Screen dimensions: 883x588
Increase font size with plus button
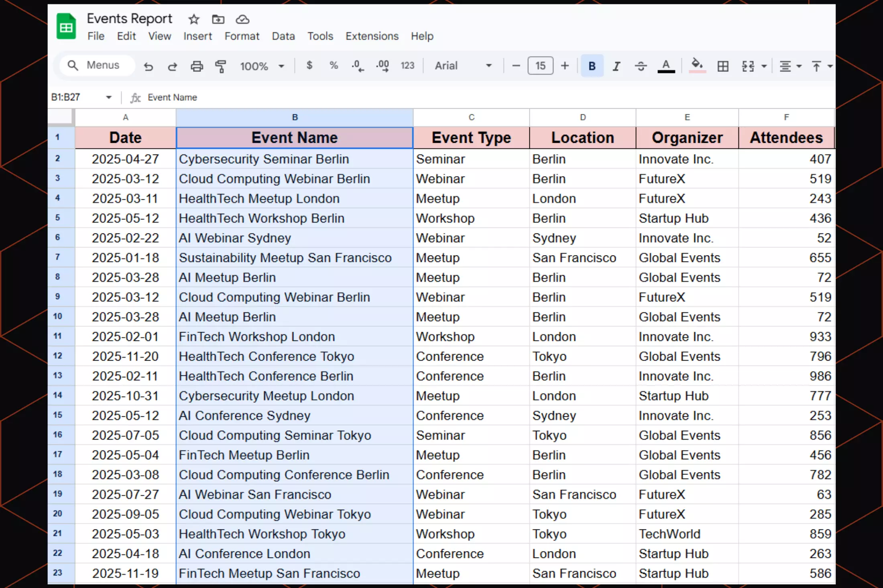pos(565,66)
